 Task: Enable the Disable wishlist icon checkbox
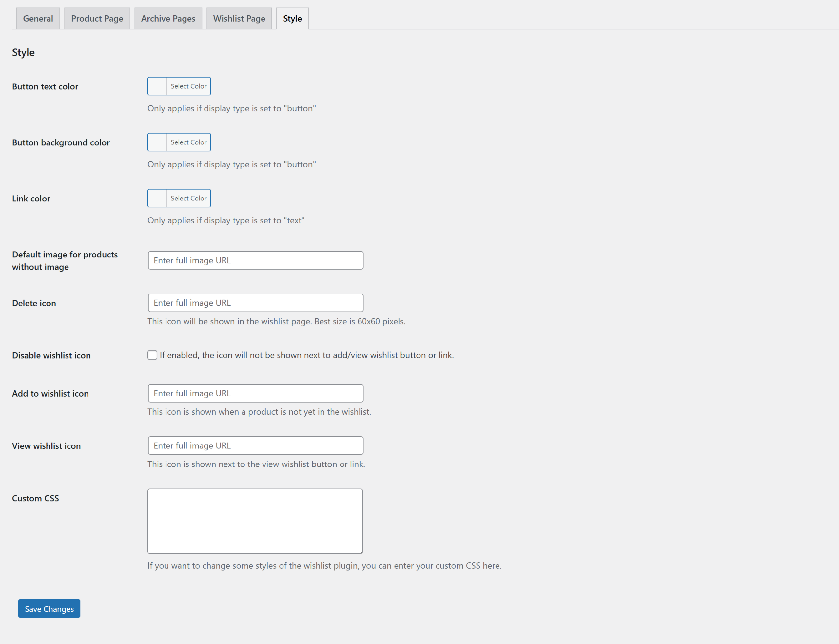click(152, 355)
